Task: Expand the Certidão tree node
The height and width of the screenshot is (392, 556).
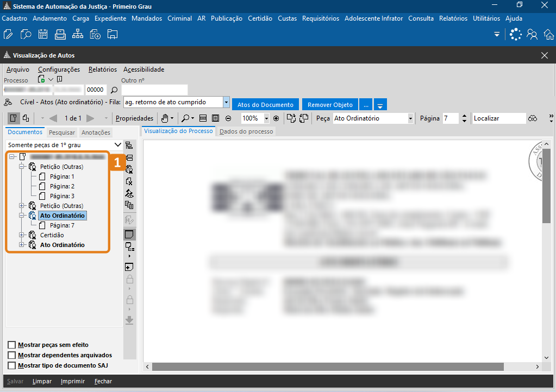Action: (x=22, y=235)
